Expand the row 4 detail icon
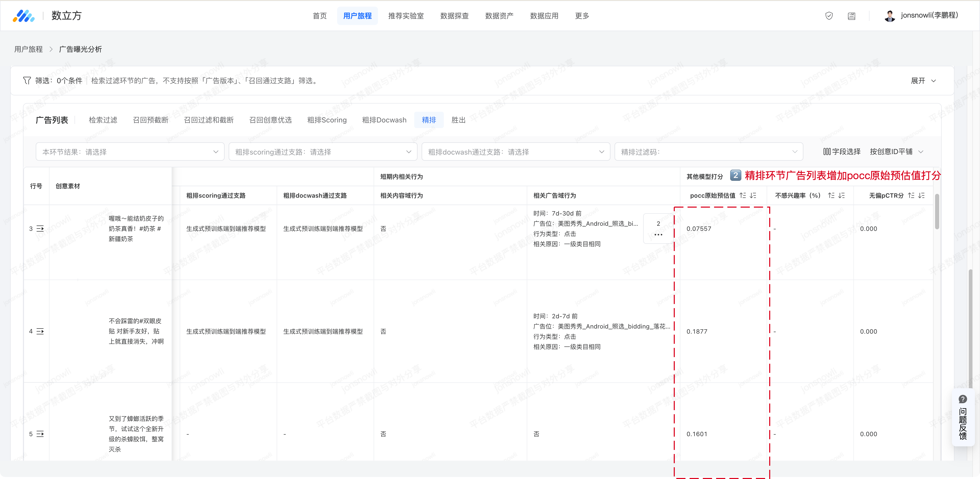This screenshot has width=980, height=479. coord(40,331)
